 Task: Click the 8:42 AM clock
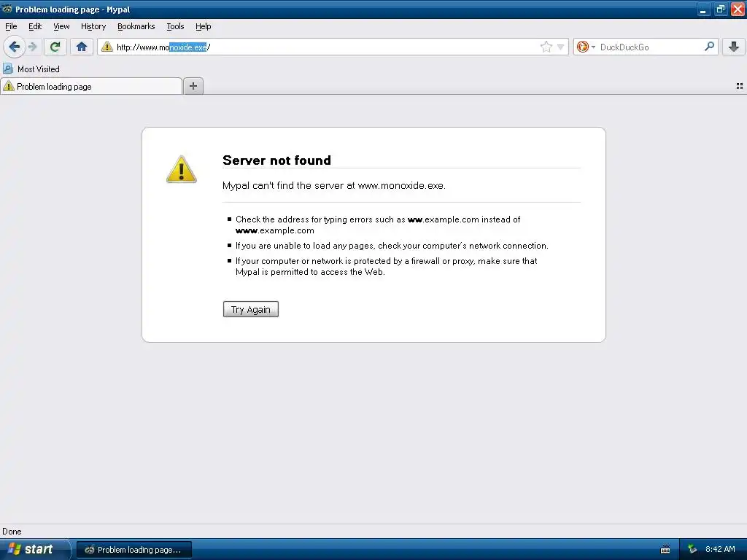tap(720, 549)
